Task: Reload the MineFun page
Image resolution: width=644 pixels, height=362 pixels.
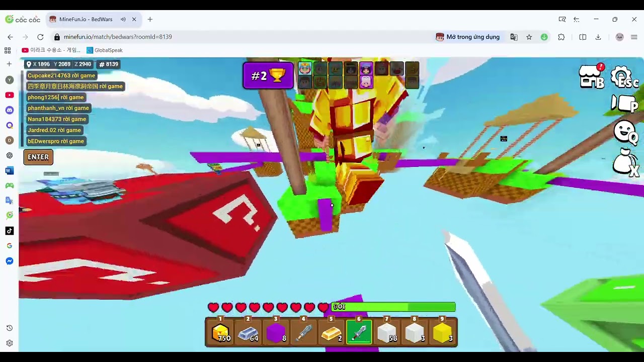Action: [40, 37]
